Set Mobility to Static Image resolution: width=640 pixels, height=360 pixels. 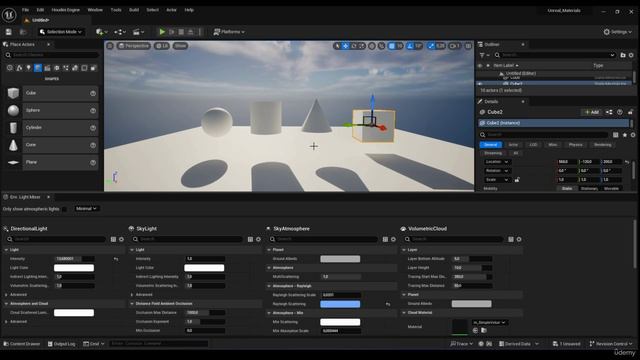pos(567,189)
